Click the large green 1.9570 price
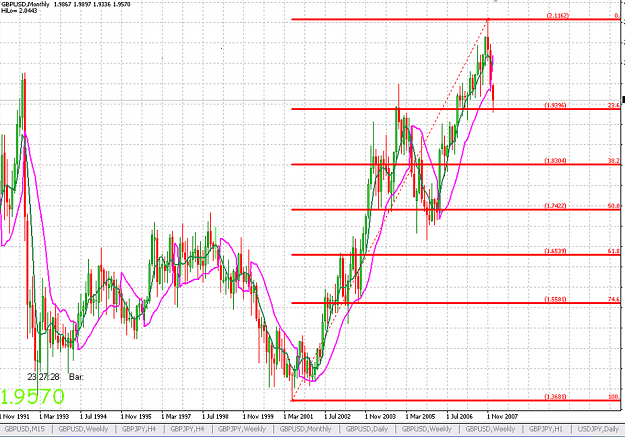 click(32, 397)
